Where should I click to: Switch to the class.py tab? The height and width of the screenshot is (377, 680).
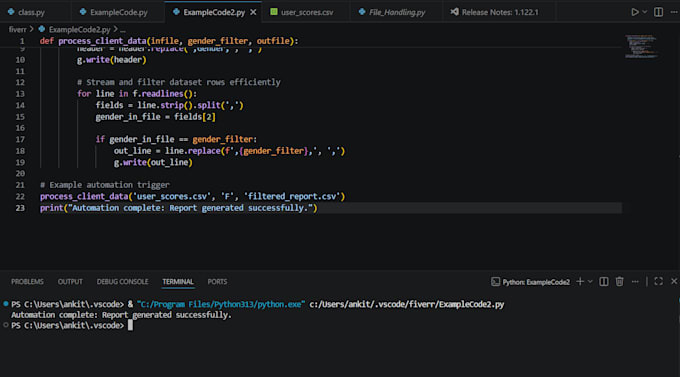(26, 12)
